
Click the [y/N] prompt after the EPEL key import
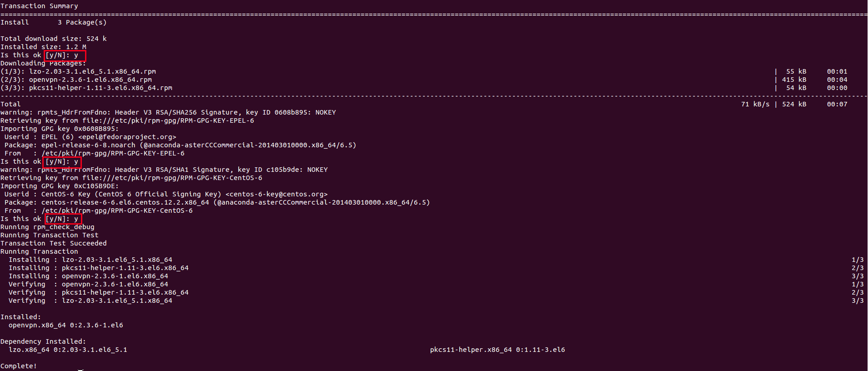coord(62,162)
